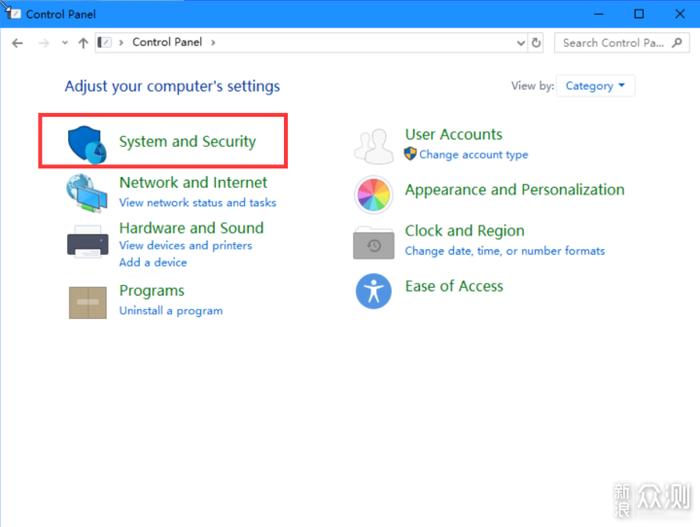This screenshot has width=700, height=527.
Task: Open the User Accounts category link
Action: (454, 134)
